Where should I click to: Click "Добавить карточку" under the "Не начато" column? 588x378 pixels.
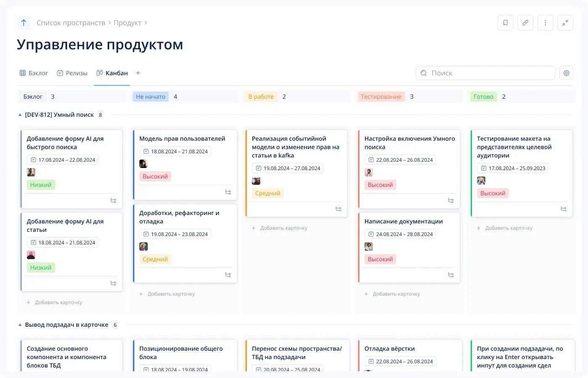167,294
